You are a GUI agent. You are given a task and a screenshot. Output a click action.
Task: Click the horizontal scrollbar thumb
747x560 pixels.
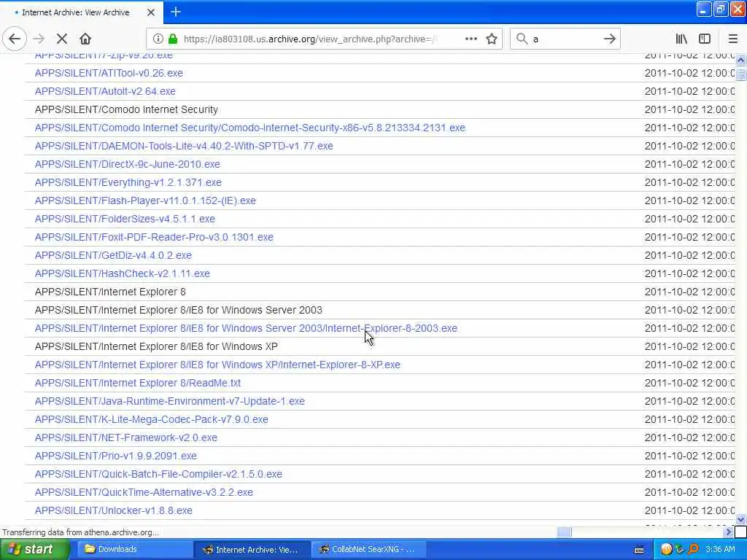(x=564, y=532)
